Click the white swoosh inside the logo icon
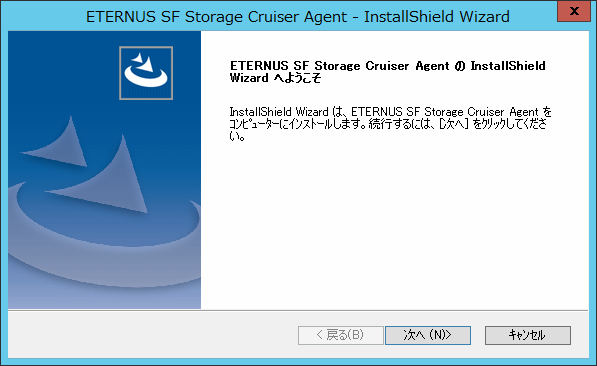This screenshot has height=366, width=597. pos(146,77)
